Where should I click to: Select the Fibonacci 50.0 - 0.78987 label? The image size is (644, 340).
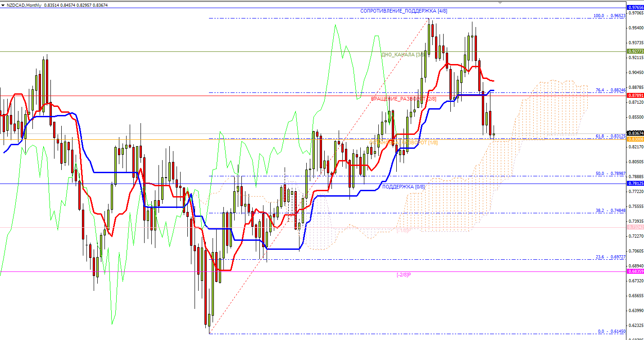click(x=610, y=174)
